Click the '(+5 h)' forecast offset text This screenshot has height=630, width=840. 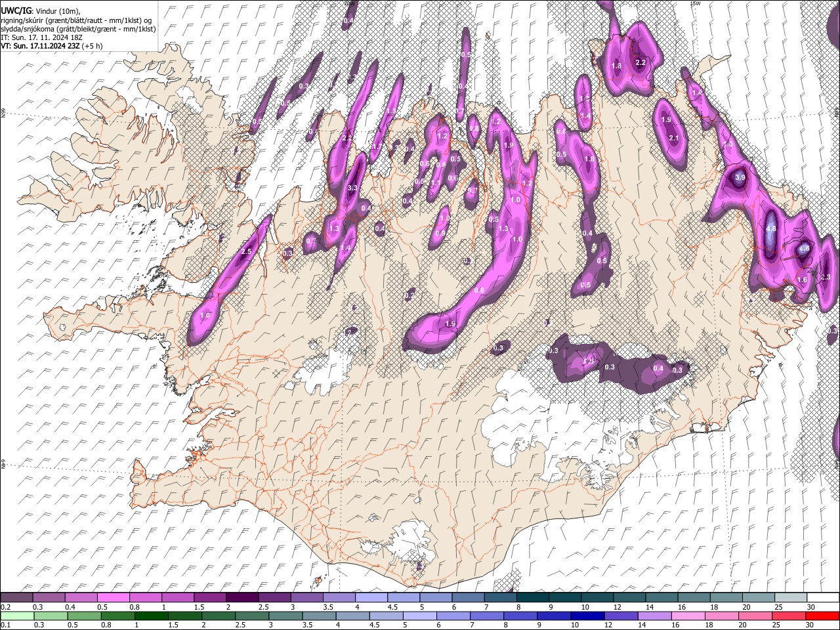(92, 46)
